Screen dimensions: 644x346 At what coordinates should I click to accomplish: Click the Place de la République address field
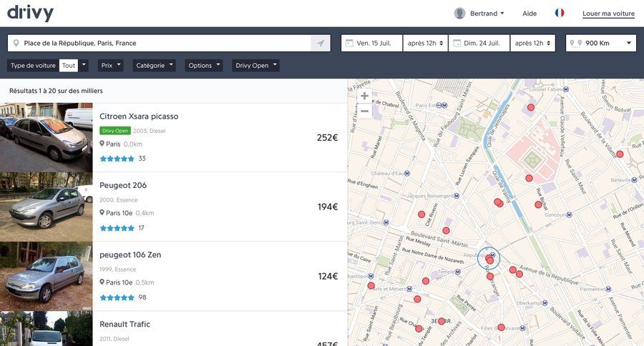[160, 43]
